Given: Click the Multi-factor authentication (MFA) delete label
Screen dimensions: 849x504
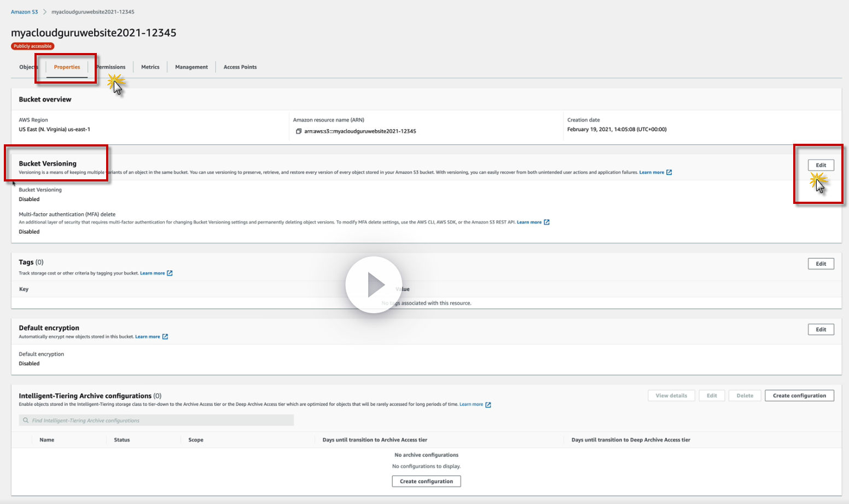Looking at the screenshot, I should click(x=67, y=214).
